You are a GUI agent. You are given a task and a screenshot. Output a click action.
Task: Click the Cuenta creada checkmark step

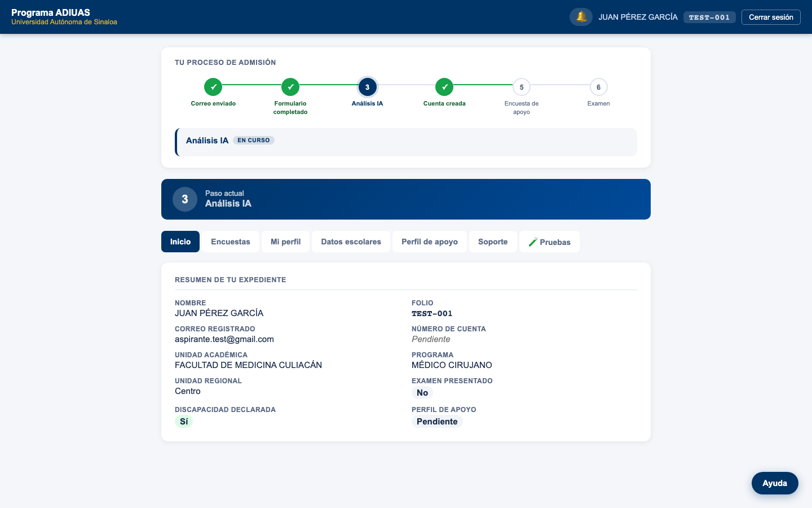[444, 87]
